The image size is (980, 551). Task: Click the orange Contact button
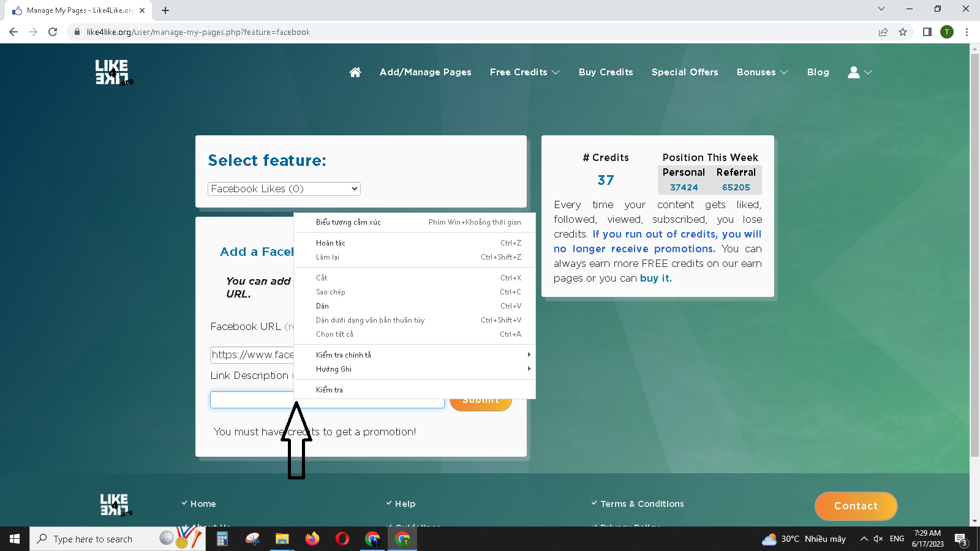(x=856, y=506)
